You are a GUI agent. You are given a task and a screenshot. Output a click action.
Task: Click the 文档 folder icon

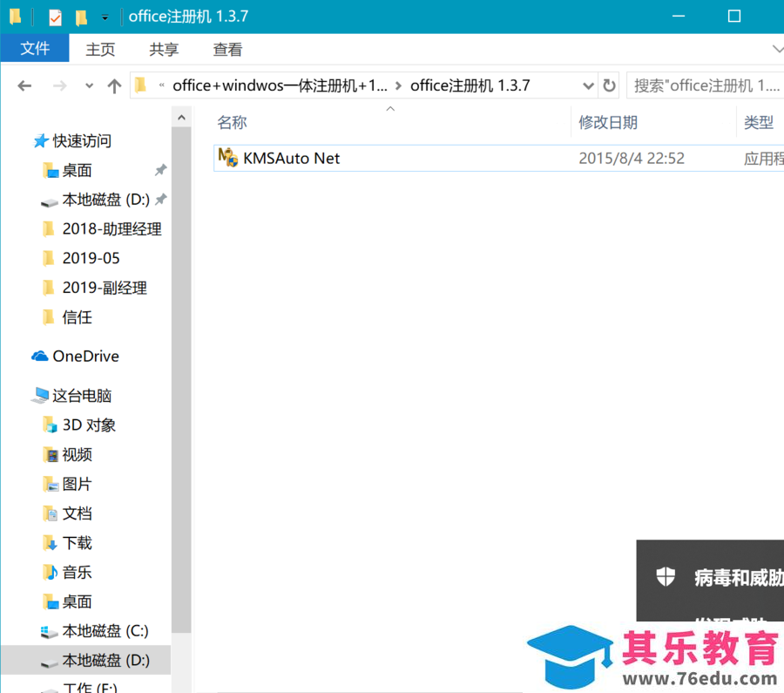[50, 514]
